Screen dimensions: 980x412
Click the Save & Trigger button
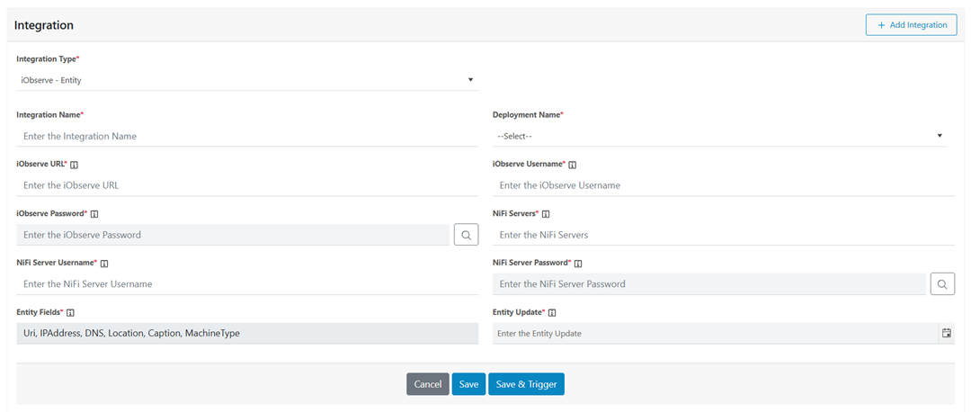pyautogui.click(x=526, y=384)
